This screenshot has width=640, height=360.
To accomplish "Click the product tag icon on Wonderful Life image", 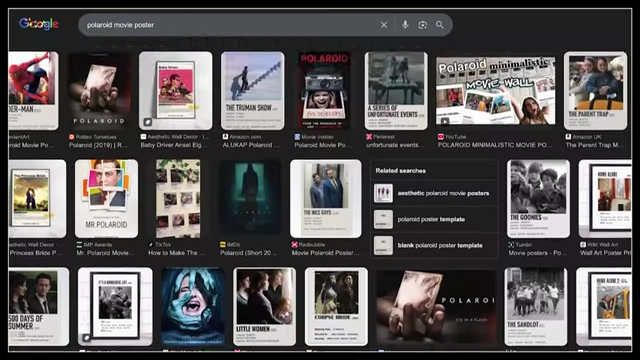I will click(87, 338).
